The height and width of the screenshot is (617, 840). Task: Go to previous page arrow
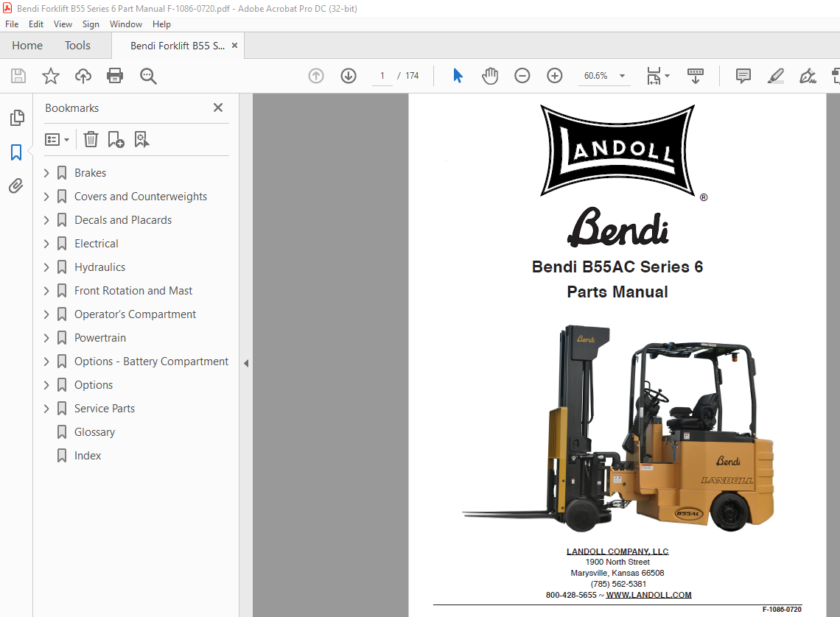click(x=316, y=76)
